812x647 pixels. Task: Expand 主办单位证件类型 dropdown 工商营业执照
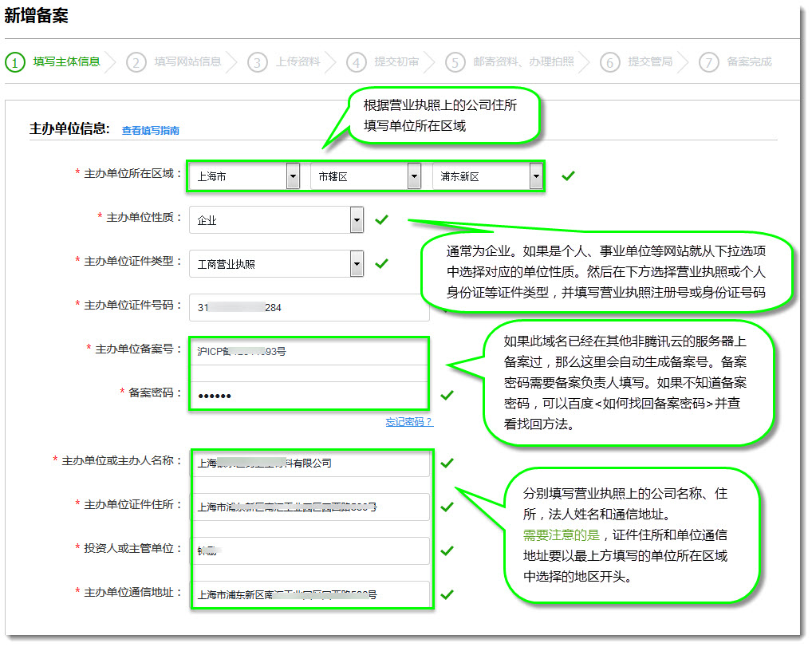pyautogui.click(x=357, y=264)
